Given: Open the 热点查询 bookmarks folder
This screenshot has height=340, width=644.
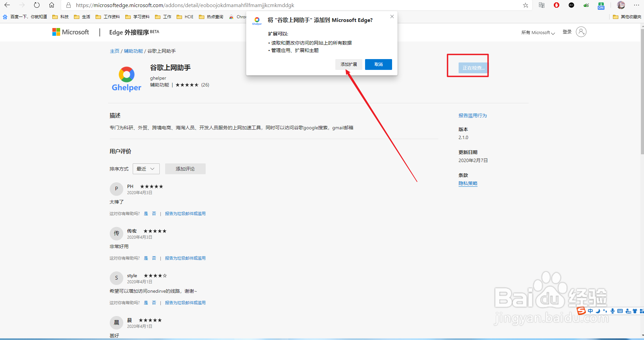Looking at the screenshot, I should (x=211, y=17).
